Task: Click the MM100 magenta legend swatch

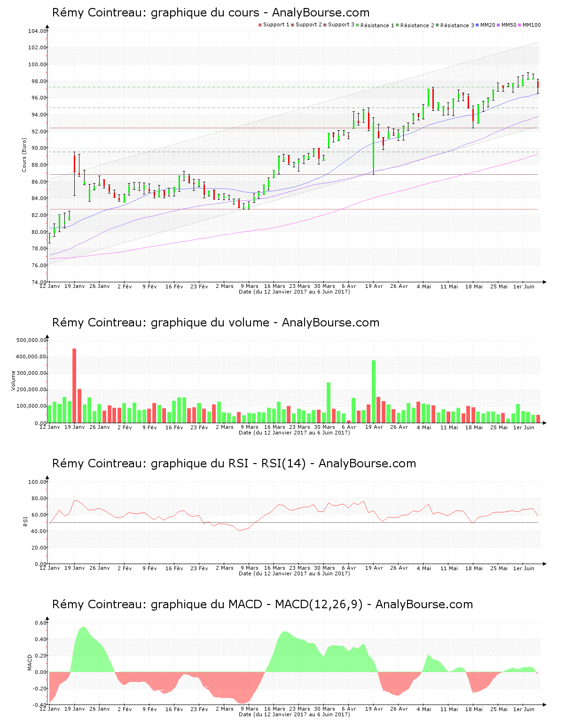Action: (x=520, y=25)
